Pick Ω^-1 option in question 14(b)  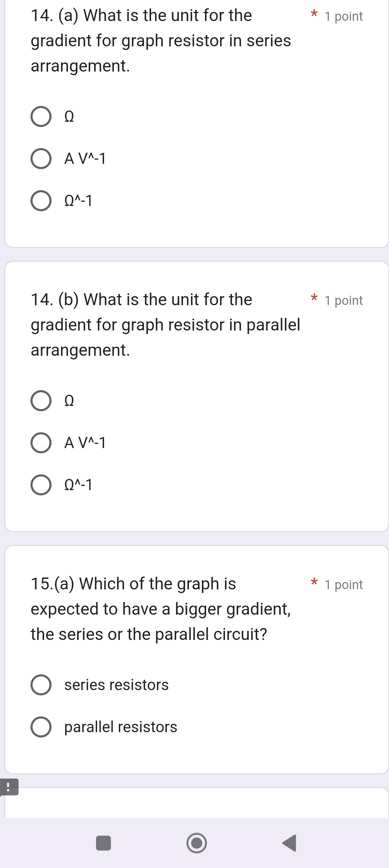[41, 485]
